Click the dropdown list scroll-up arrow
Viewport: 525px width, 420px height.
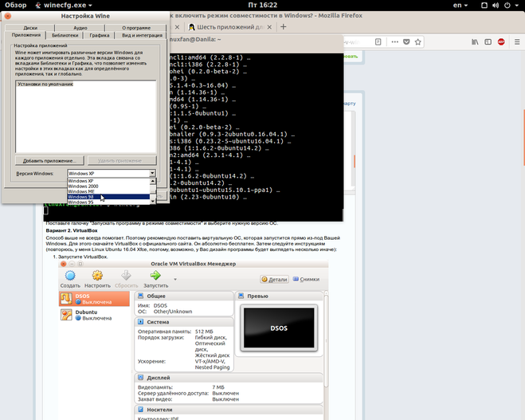(153, 181)
